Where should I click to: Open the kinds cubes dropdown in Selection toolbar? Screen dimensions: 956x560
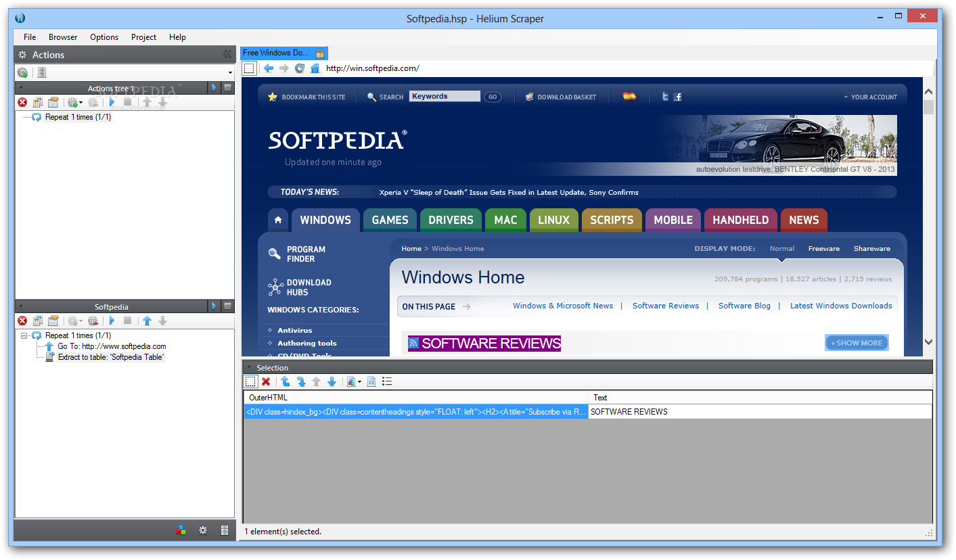pyautogui.click(x=354, y=381)
